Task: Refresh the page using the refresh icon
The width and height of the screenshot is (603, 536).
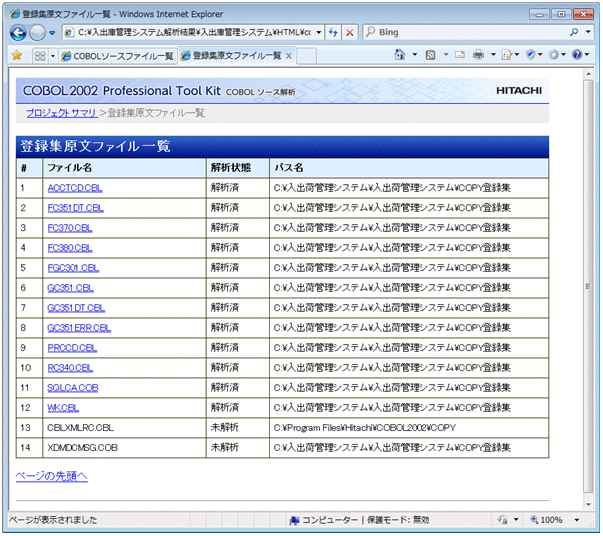Action: pyautogui.click(x=333, y=32)
